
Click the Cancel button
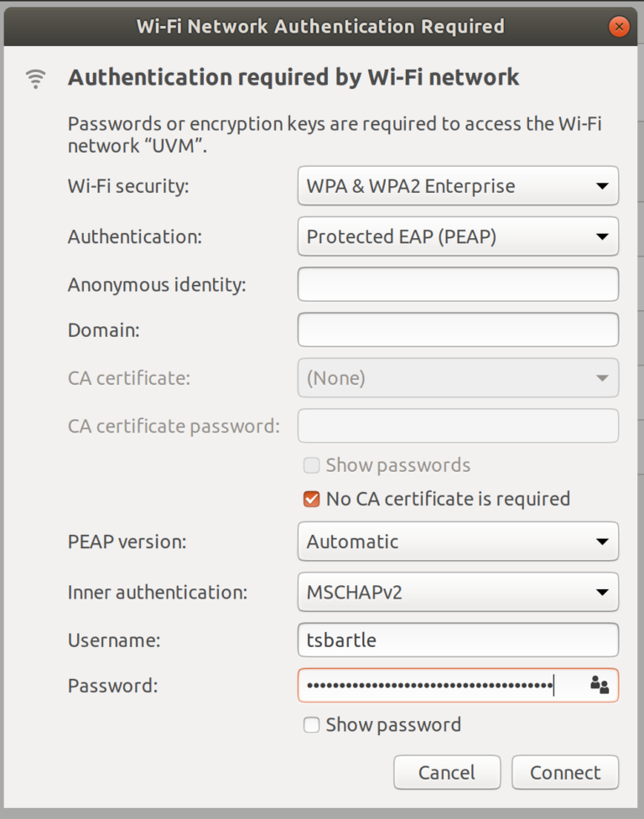pyautogui.click(x=446, y=772)
